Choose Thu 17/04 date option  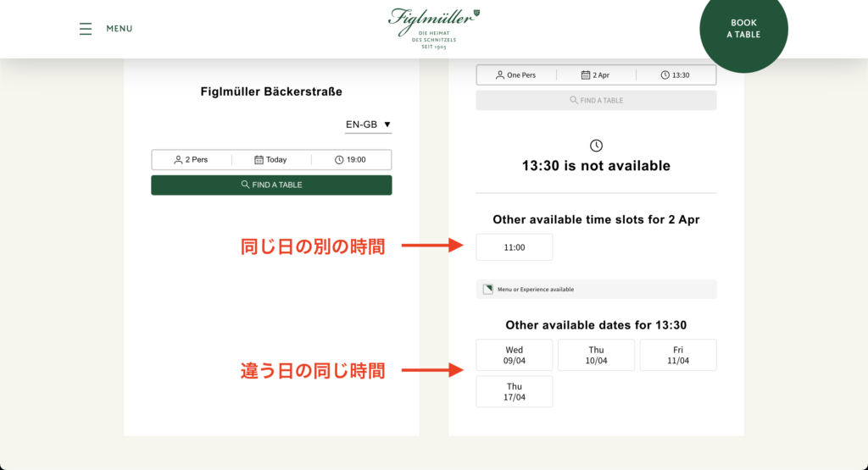click(x=515, y=391)
